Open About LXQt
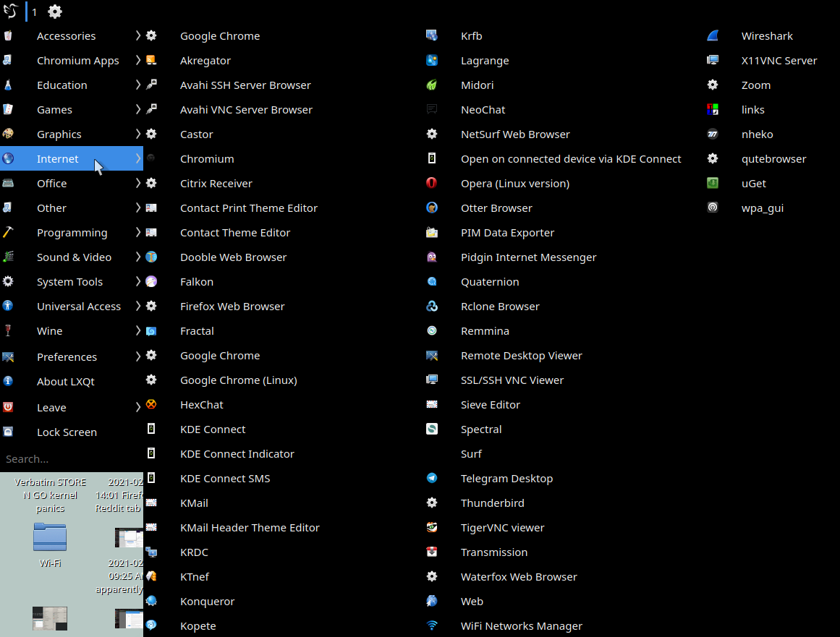Viewport: 840px width, 637px height. [x=65, y=382]
